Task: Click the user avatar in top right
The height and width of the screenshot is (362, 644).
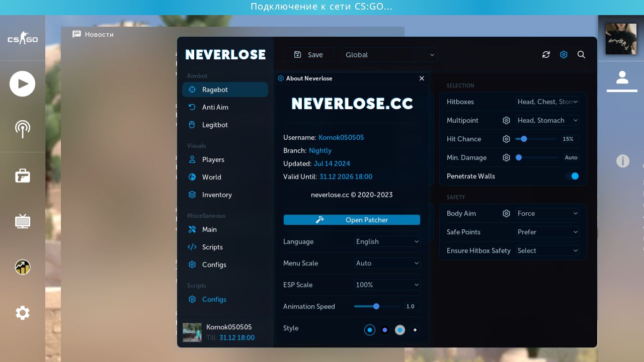Action: 621,39
